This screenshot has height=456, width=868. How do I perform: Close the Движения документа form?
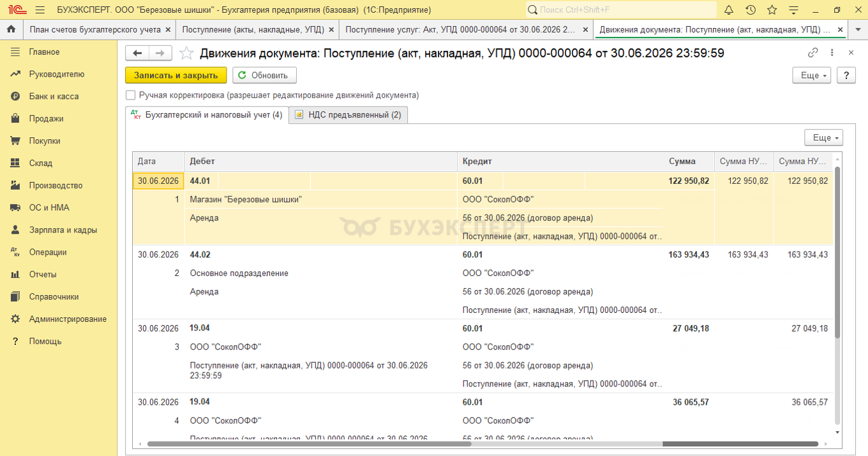pos(851,53)
